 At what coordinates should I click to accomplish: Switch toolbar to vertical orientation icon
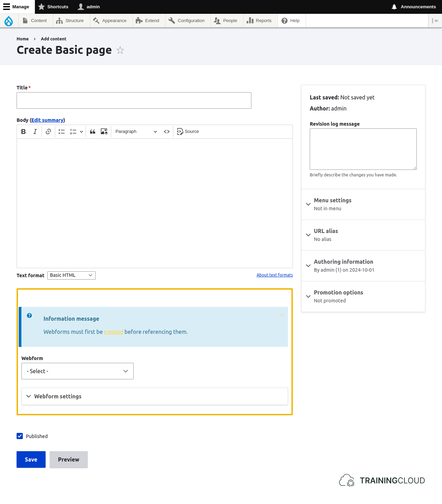(435, 21)
